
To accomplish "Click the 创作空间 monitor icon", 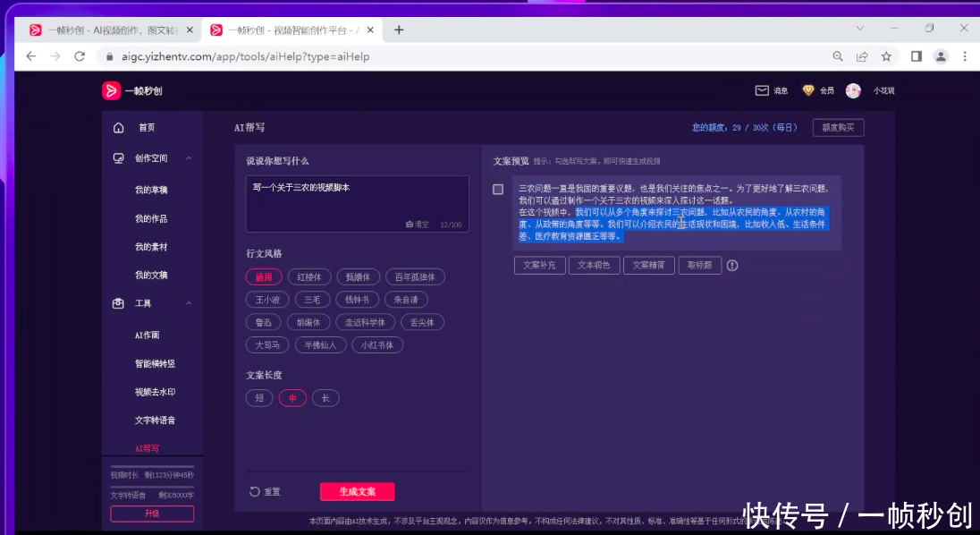I will click(x=118, y=158).
